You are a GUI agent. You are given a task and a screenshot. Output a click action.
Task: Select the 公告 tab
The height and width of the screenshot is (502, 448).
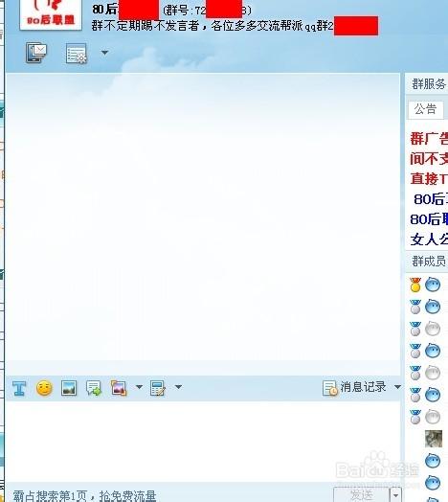[x=426, y=109]
